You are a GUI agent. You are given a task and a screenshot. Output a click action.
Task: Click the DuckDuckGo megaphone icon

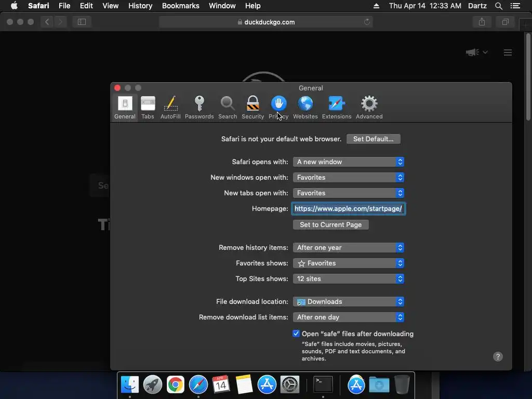pos(472,52)
